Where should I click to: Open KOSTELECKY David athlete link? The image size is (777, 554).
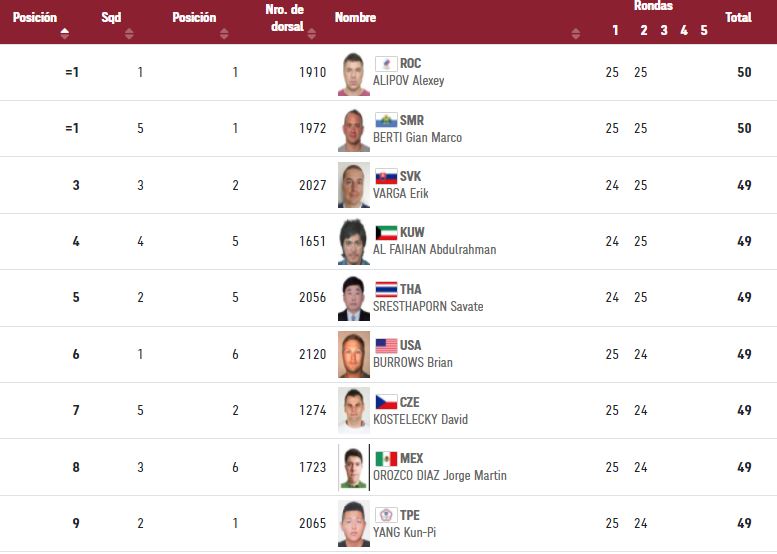pyautogui.click(x=420, y=420)
